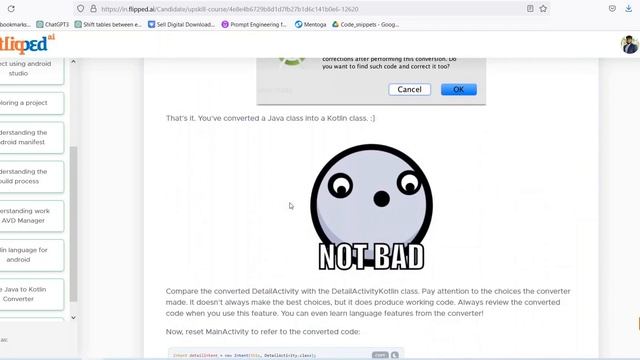This screenshot has height=360, width=640.
Task: Select the 'using android studio' lesson
Action: click(32, 71)
